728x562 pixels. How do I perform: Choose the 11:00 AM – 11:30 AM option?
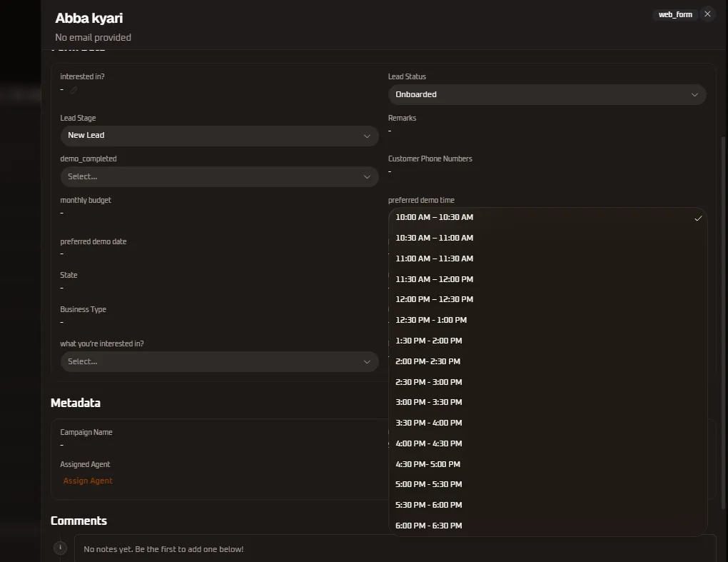pos(548,259)
